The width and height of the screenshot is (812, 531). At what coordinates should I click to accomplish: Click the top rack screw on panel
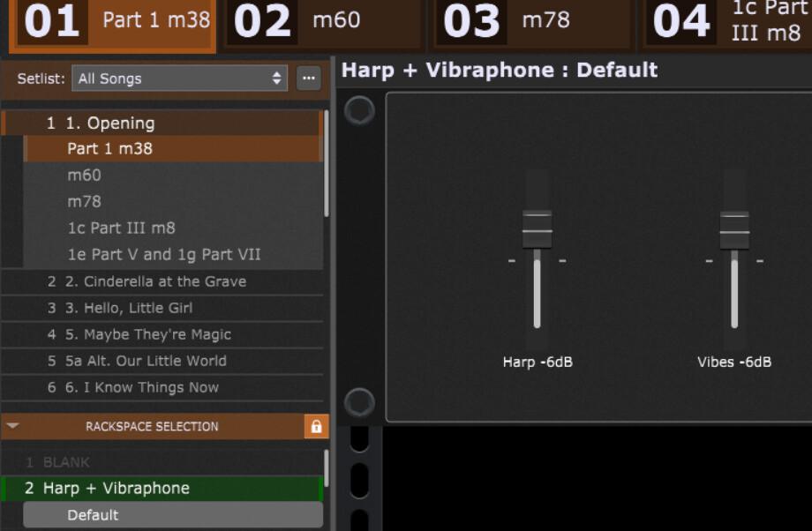[359, 110]
